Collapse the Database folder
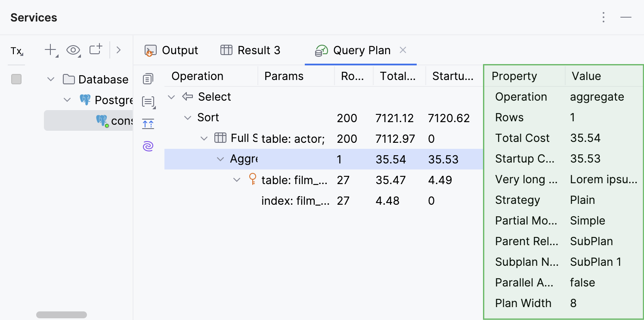 [50, 79]
